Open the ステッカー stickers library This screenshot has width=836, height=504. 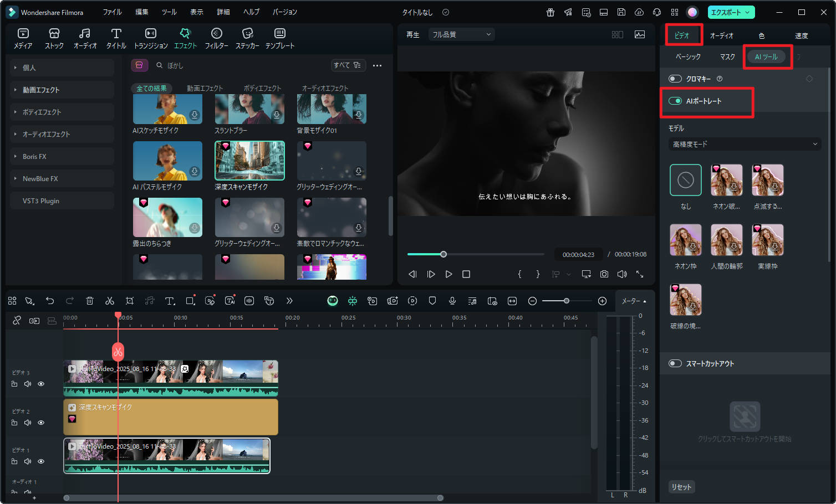(247, 39)
